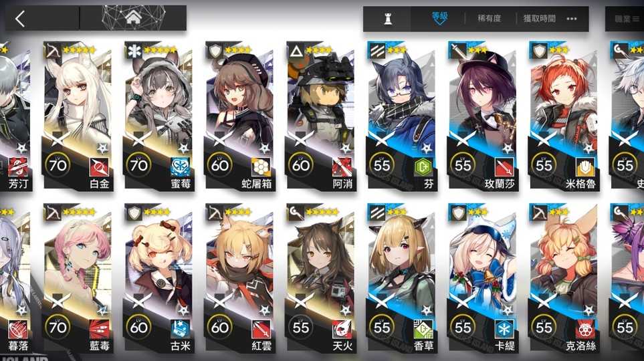Tap 蜜莓's blue skill icon
644x361 pixels.
pos(181,167)
